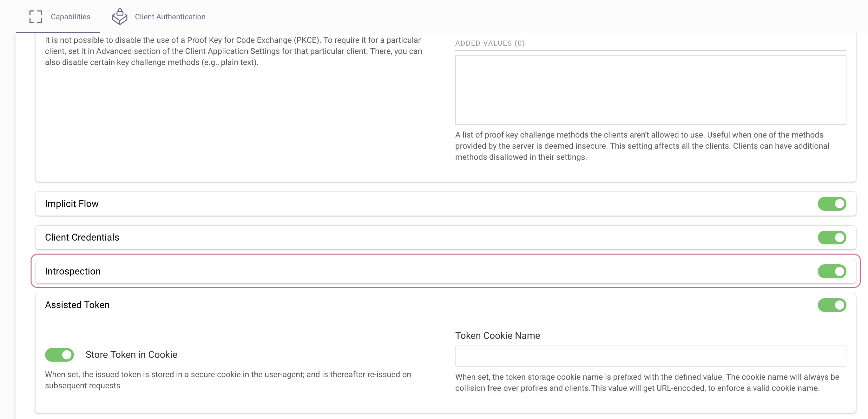Expand the Client Credentials section header
Image resolution: width=868 pixels, height=419 pixels.
tap(445, 237)
